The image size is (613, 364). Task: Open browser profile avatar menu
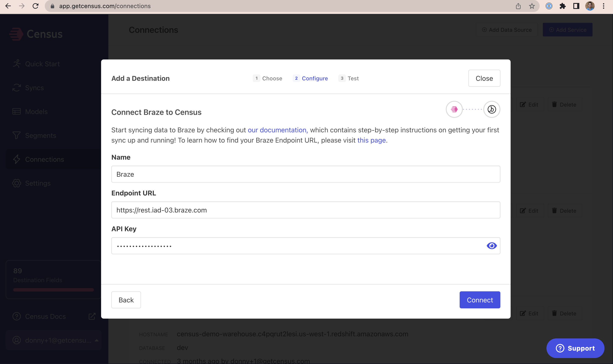pyautogui.click(x=590, y=6)
